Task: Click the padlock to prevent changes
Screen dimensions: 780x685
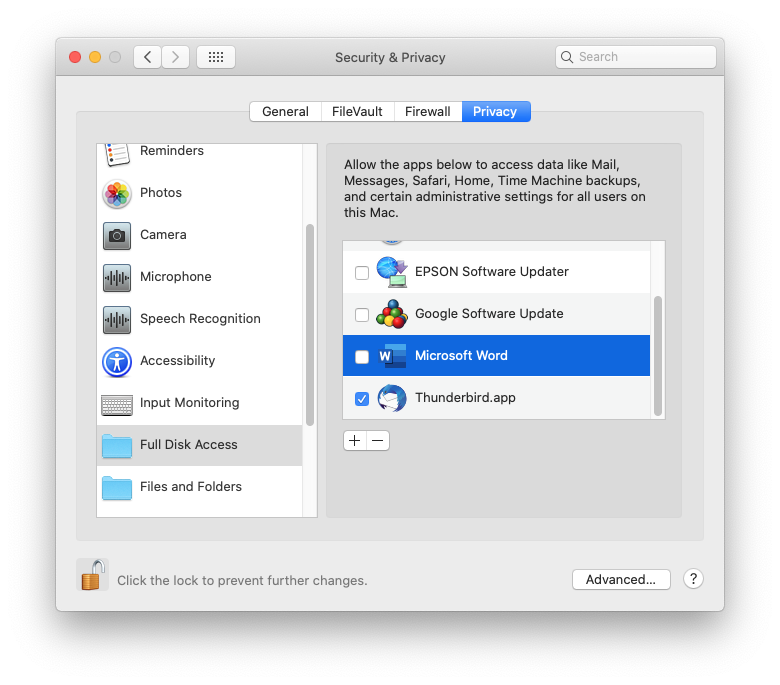Action: (93, 575)
